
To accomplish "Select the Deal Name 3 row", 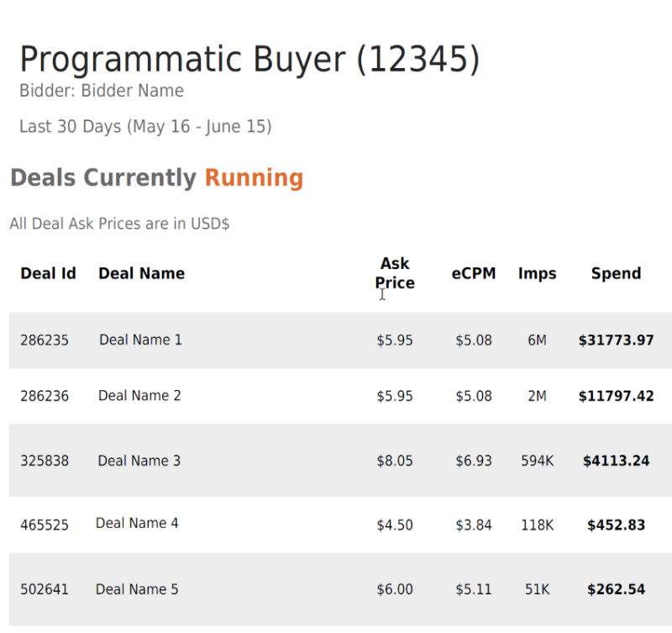I will (x=137, y=461).
